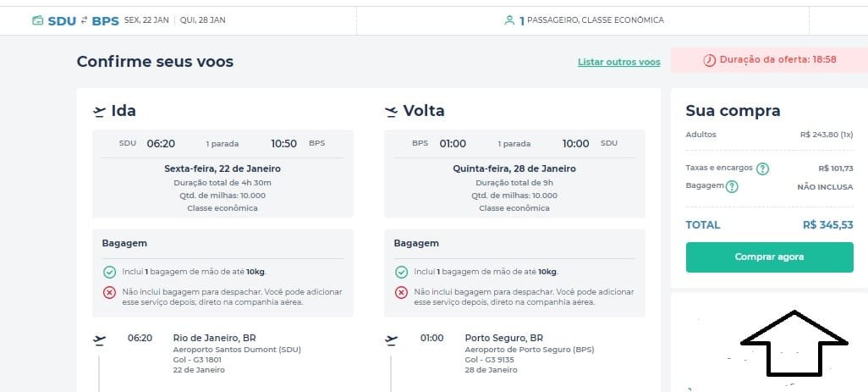Screen dimensions: 868x392
Task: Click the red X under Volta Bagagem
Action: click(401, 292)
